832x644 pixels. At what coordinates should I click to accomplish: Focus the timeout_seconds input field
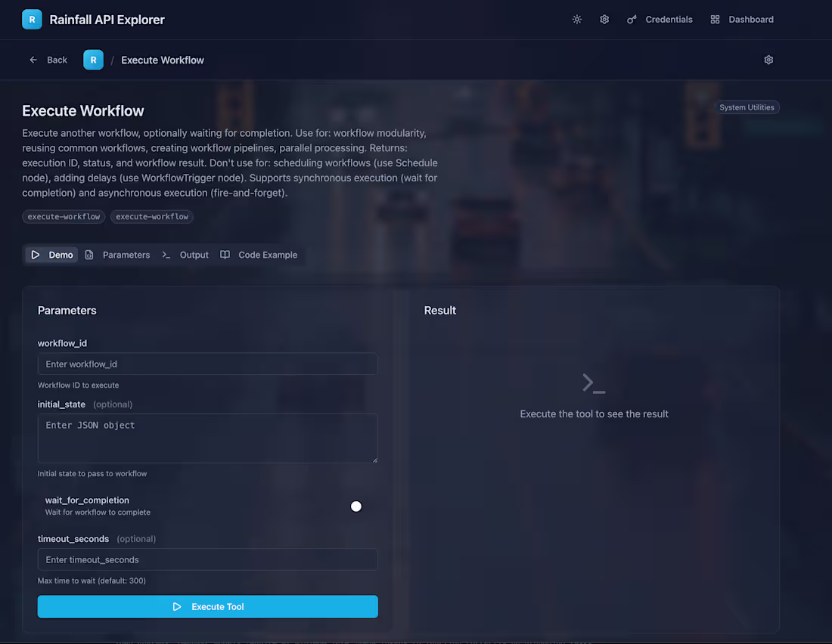(x=207, y=559)
